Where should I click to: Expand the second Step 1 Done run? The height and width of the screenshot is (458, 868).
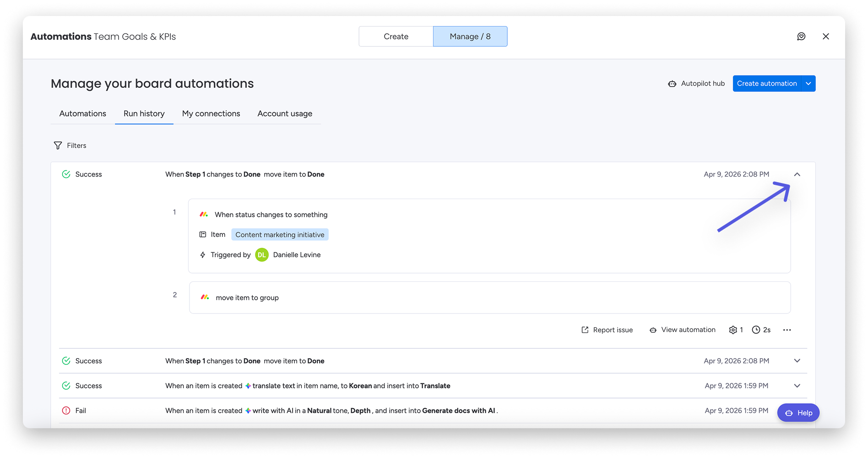[797, 361]
